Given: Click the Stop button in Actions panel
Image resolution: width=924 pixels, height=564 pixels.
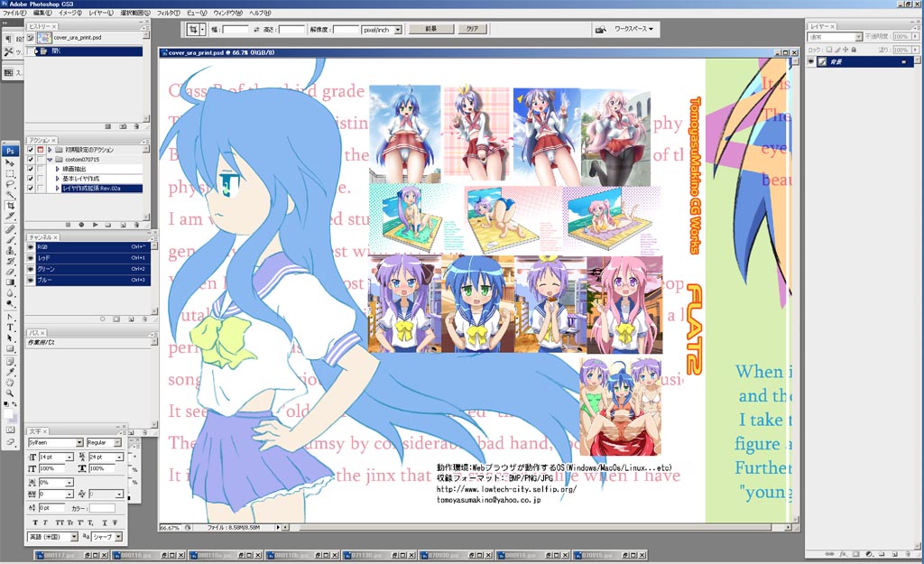Looking at the screenshot, I should 68,225.
